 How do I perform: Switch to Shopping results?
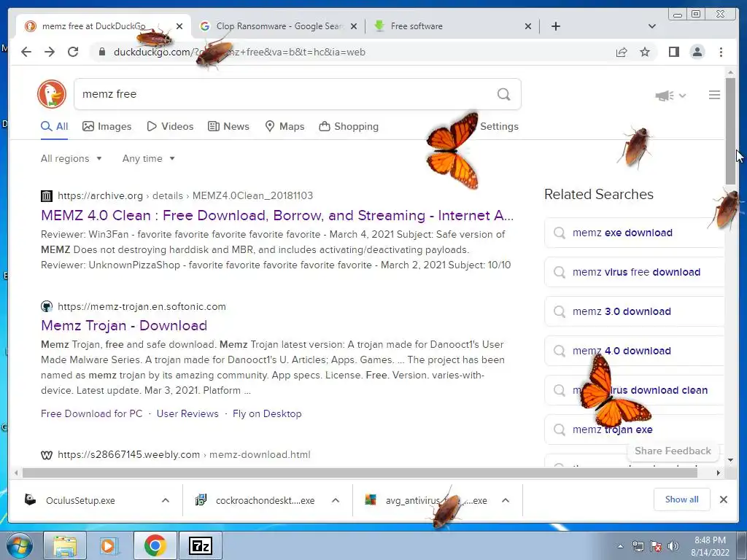click(x=349, y=127)
